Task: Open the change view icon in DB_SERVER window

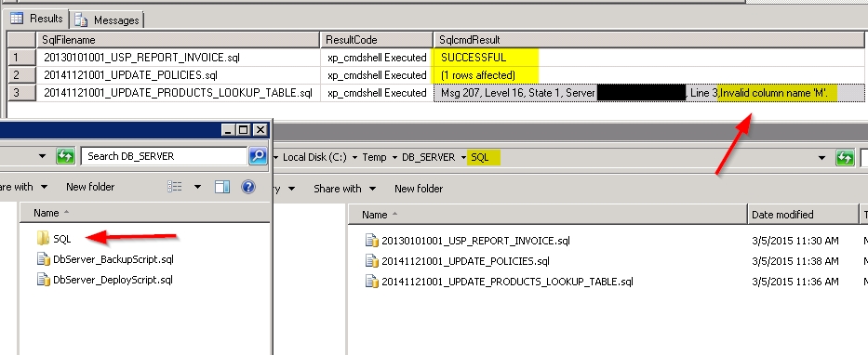Action: coord(174,187)
